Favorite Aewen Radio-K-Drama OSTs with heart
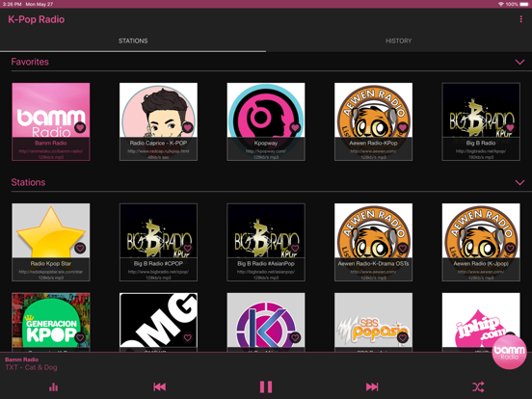The height and width of the screenshot is (399, 532). click(x=403, y=248)
